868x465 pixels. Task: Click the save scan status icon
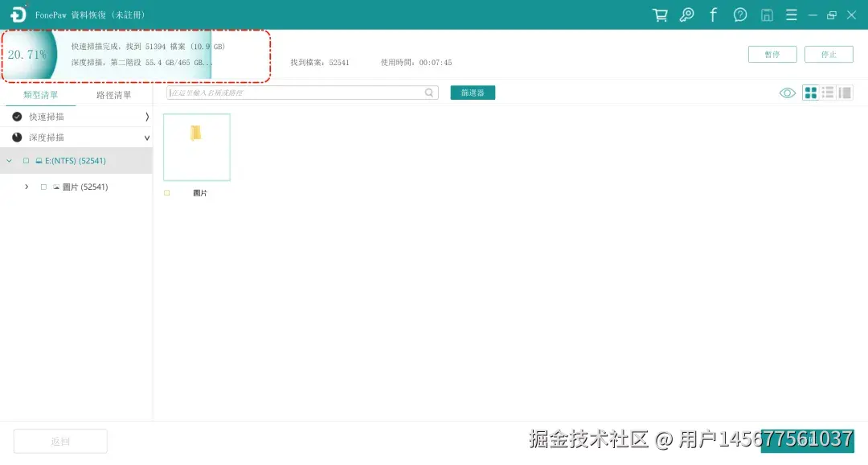(x=765, y=14)
